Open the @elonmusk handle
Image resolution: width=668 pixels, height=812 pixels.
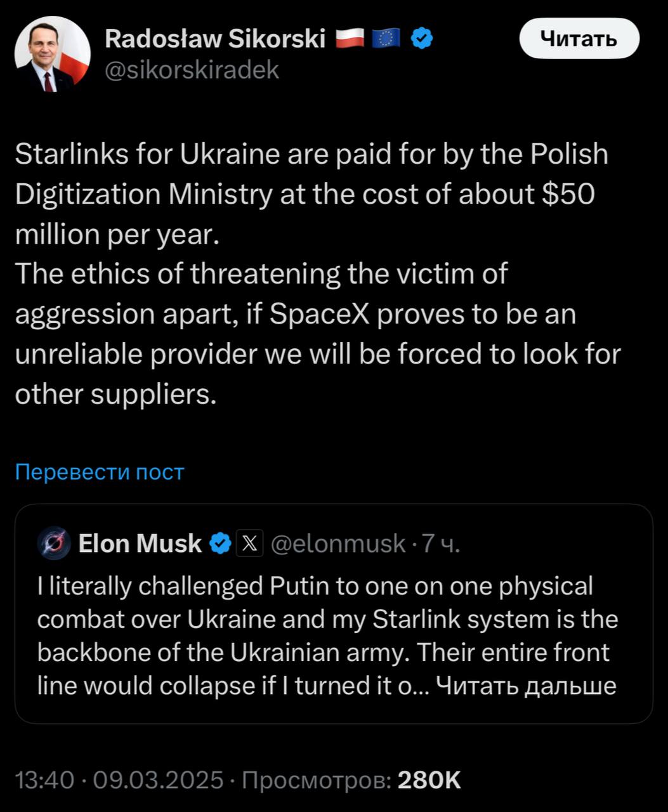click(337, 544)
